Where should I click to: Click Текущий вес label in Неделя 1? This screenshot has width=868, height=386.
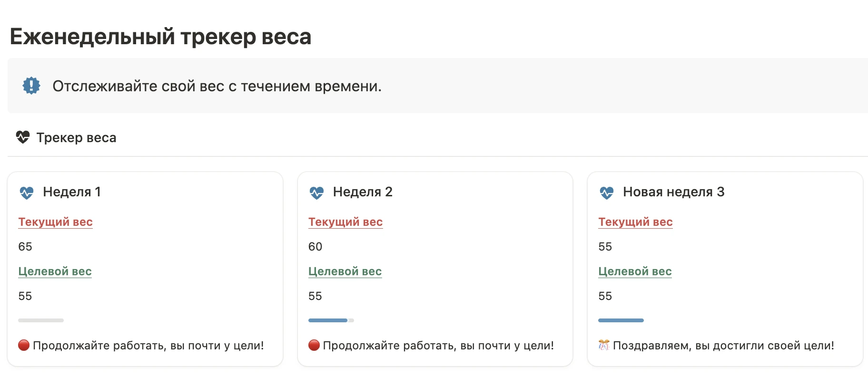55,222
